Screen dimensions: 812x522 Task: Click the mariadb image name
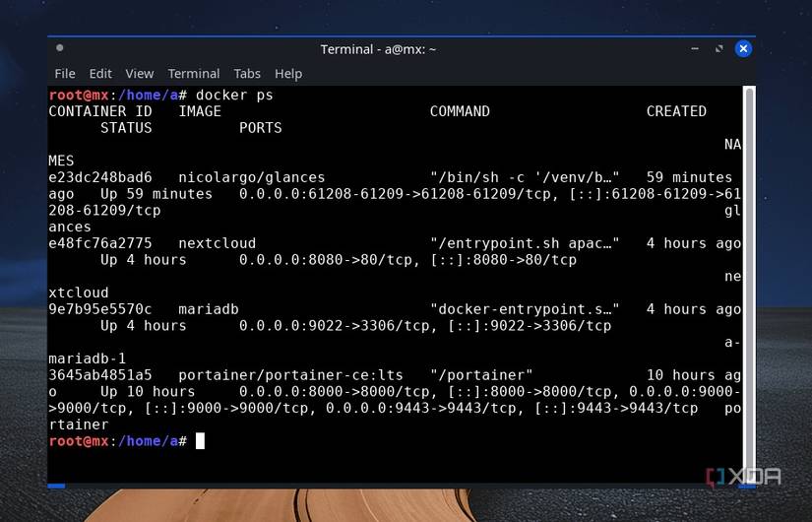point(209,309)
